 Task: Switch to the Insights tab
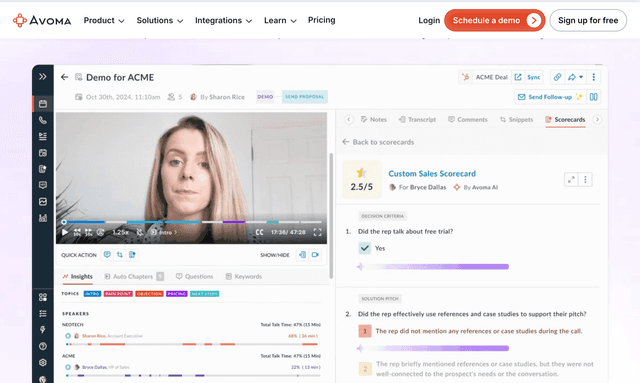78,276
